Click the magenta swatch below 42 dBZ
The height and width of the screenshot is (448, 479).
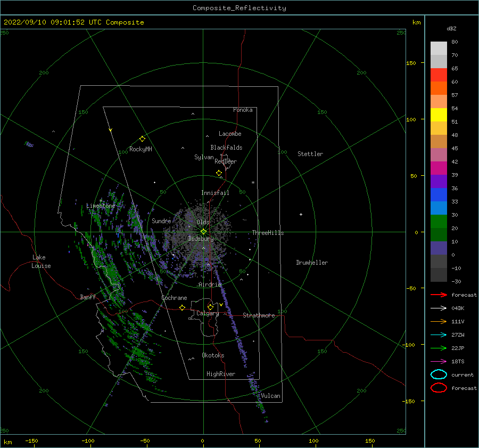pos(439,168)
